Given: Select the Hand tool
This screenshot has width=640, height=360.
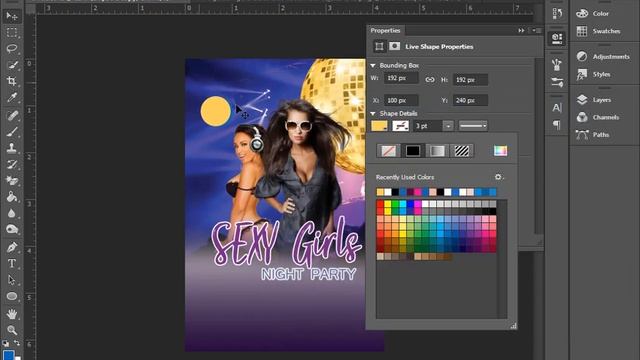Looking at the screenshot, I should [x=11, y=314].
